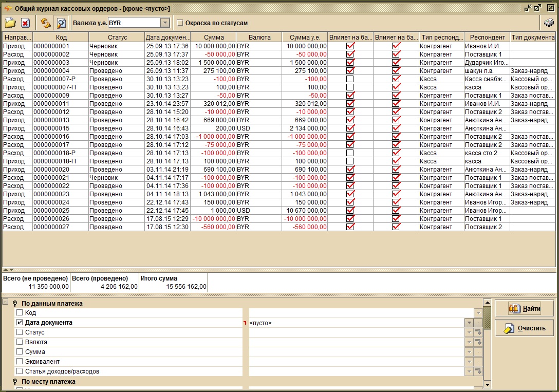This screenshot has width=559, height=392.
Task: Uncheck the Дата документа filter checkbox
Action: [x=20, y=322]
